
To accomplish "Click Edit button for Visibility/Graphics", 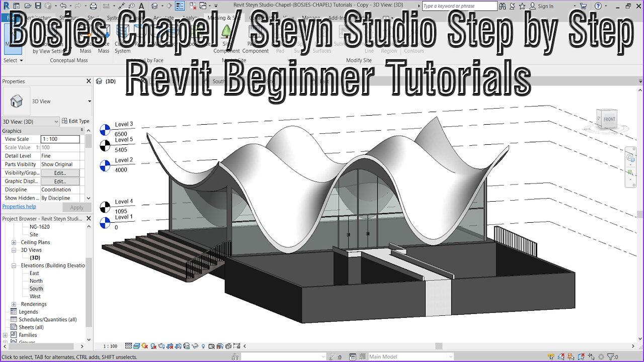I will (60, 172).
